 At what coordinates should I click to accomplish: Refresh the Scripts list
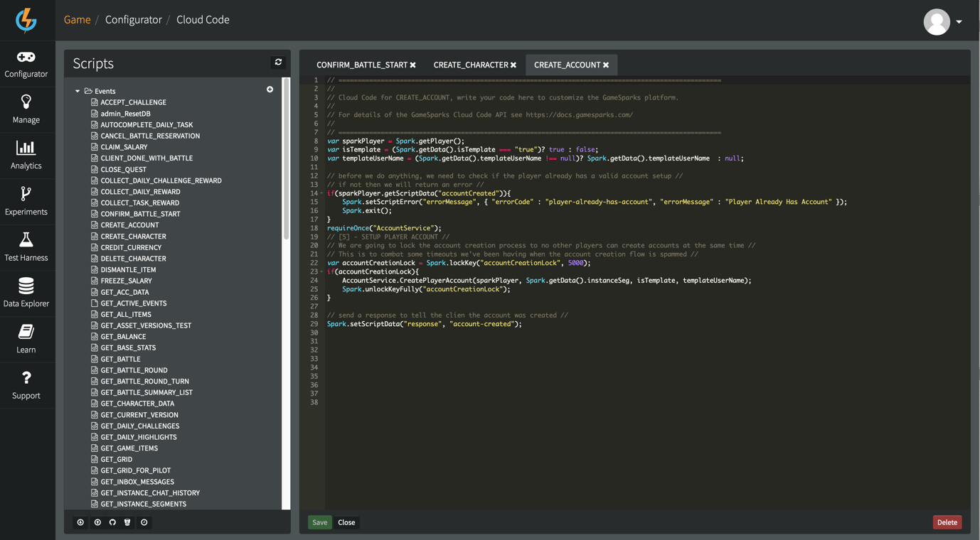[x=278, y=63]
